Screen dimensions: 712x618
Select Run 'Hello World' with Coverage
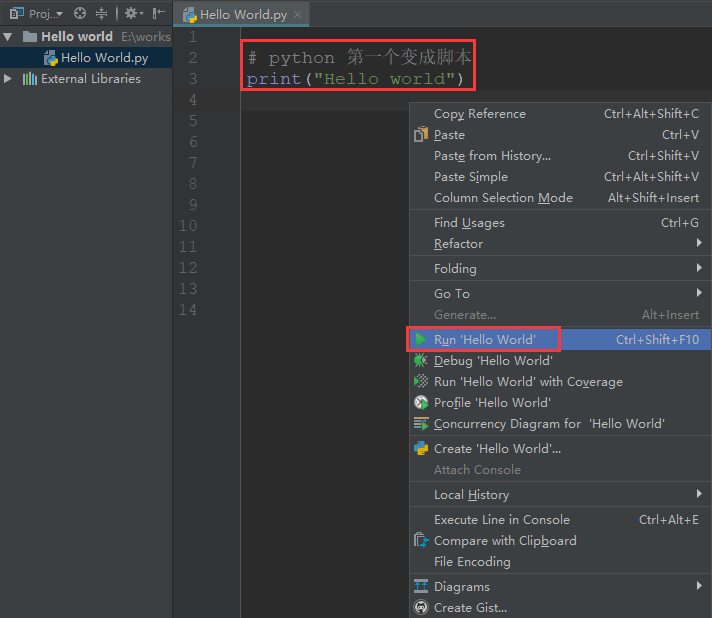(560, 381)
